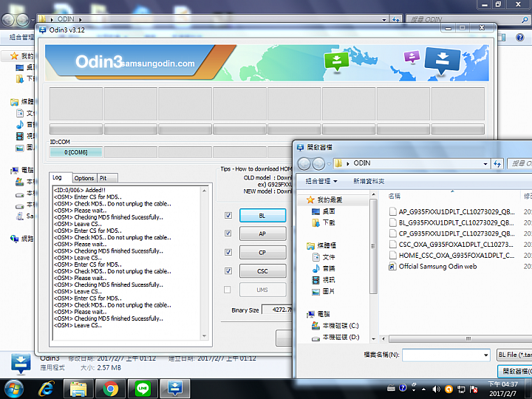Open Pictures (圖片) library in dialog
The image size is (532, 399).
pos(324,291)
